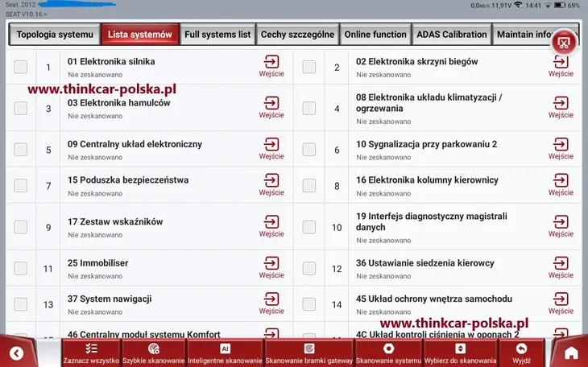Tap the 14:41 clock
This screenshot has height=367, width=588.
(x=533, y=6)
